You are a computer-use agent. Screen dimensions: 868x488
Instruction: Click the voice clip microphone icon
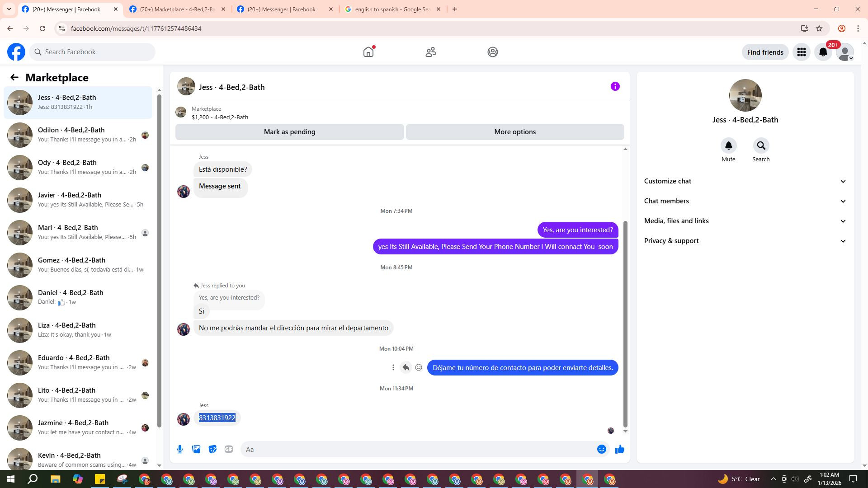click(180, 449)
